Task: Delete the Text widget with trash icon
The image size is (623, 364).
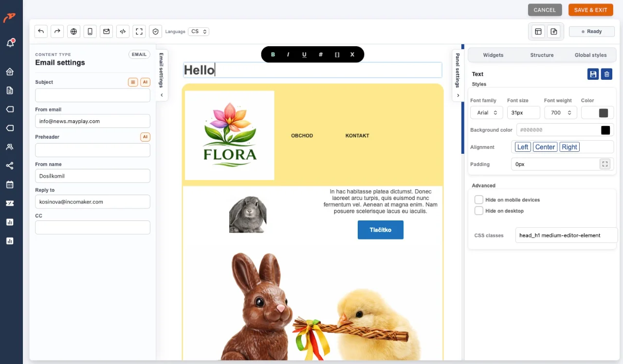Action: (x=606, y=74)
